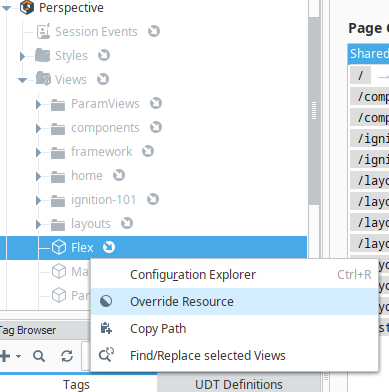Click the layouts folder icon
Viewport: 389px width, 392px height.
coord(58,224)
